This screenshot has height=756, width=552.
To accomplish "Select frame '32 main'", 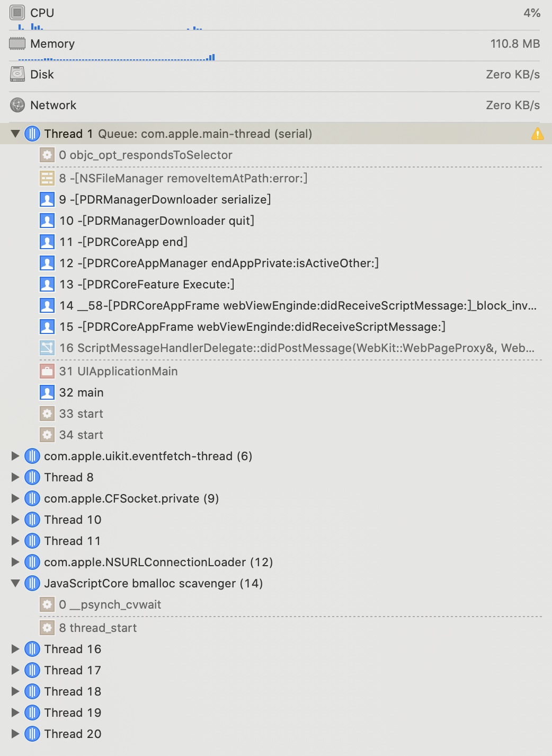I will coord(81,392).
